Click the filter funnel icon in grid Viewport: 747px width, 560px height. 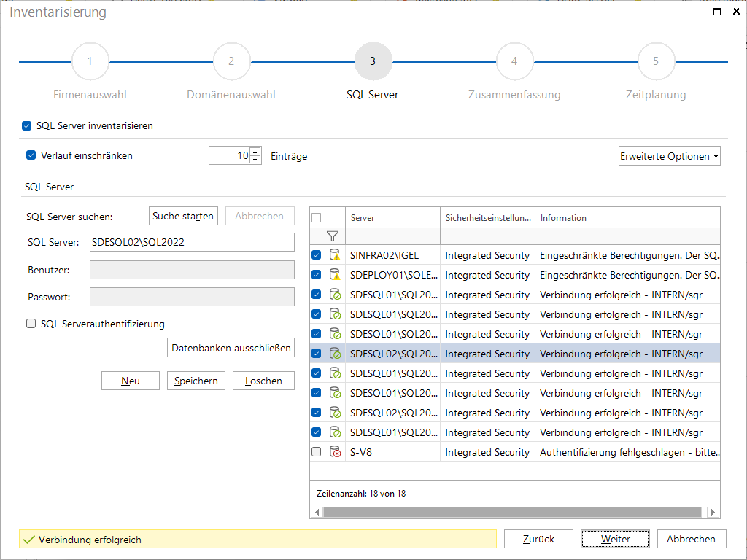333,236
